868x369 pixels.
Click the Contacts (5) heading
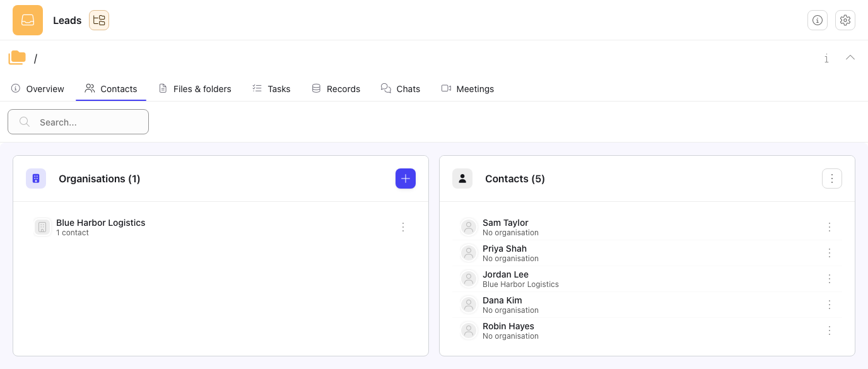pyautogui.click(x=515, y=179)
